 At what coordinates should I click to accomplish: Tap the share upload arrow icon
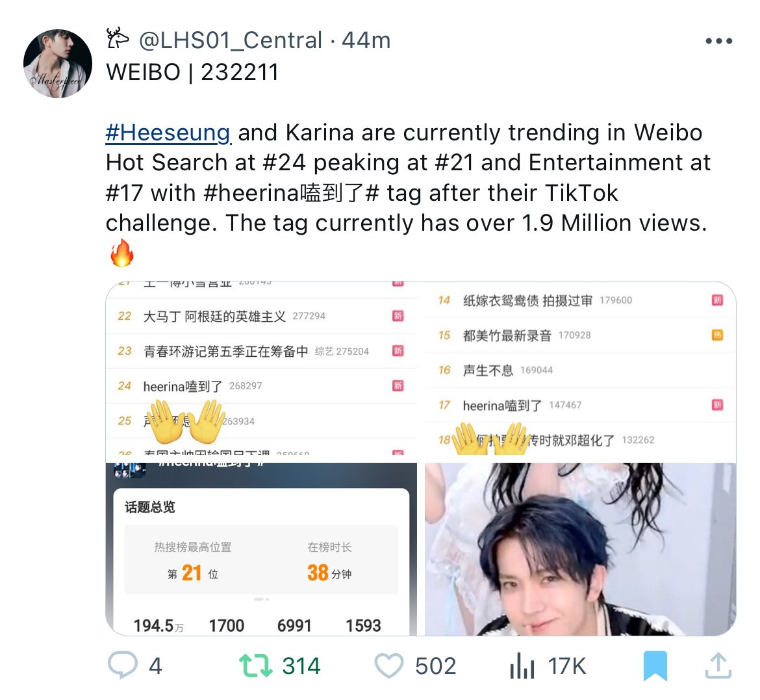(x=718, y=666)
